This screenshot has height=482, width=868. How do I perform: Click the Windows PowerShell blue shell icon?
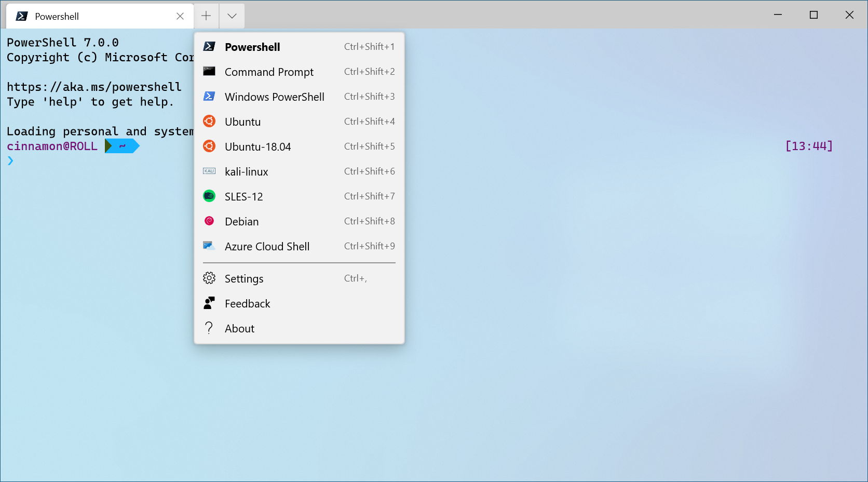pyautogui.click(x=209, y=96)
